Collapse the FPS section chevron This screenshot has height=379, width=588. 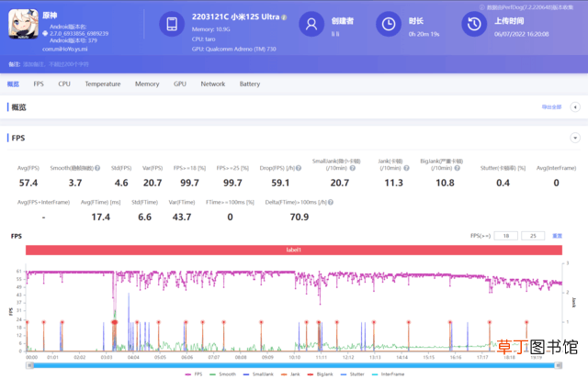tap(575, 138)
